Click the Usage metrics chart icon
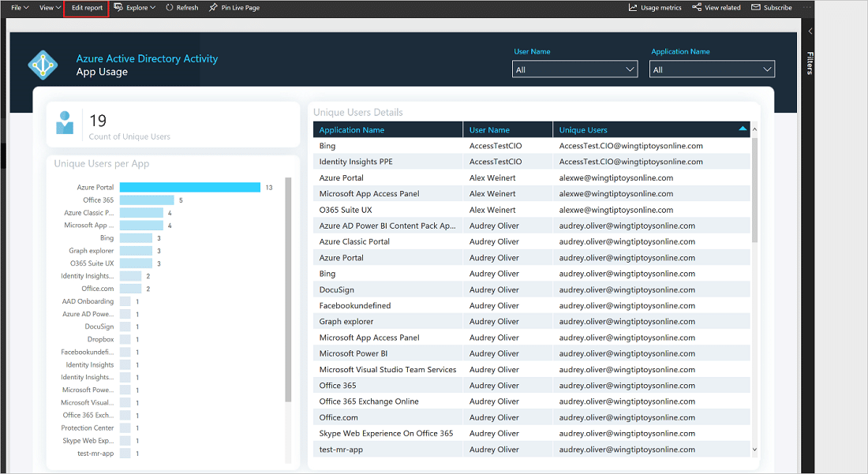This screenshot has height=474, width=868. coord(633,8)
